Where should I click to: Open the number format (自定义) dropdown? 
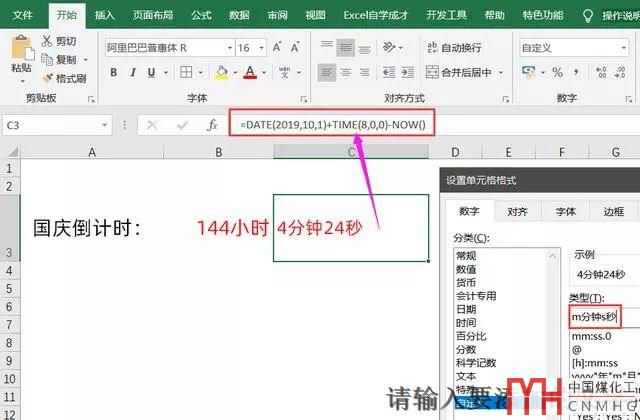coord(623,48)
